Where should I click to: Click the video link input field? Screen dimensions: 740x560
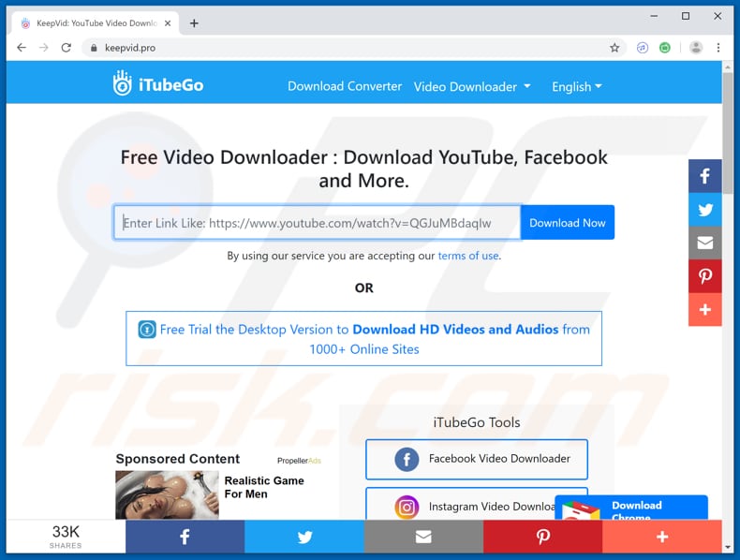click(318, 223)
